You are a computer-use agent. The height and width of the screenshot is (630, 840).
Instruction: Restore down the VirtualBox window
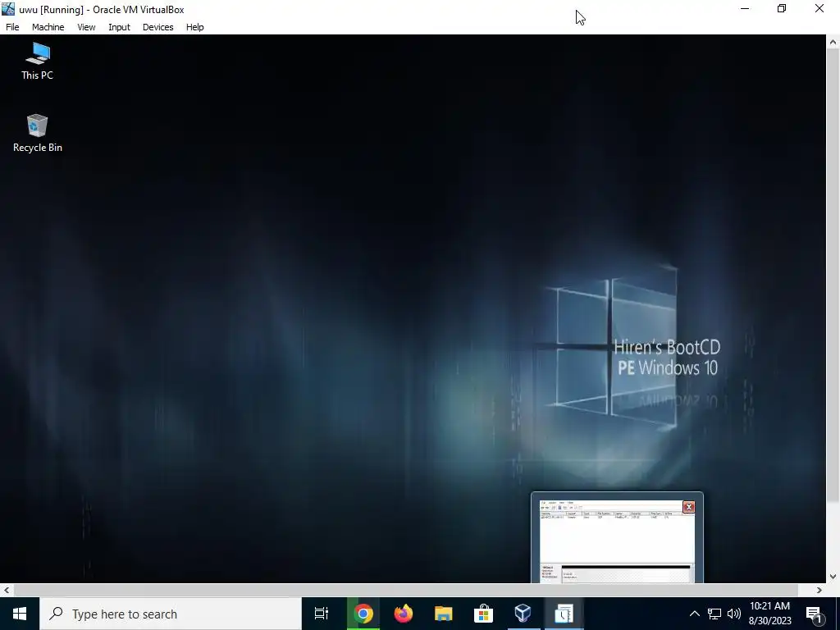782,8
